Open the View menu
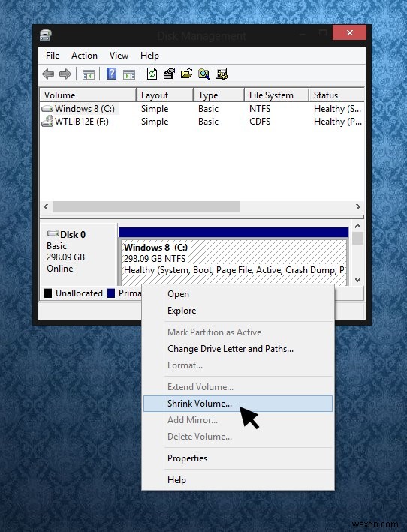This screenshot has height=532, width=407. click(119, 56)
